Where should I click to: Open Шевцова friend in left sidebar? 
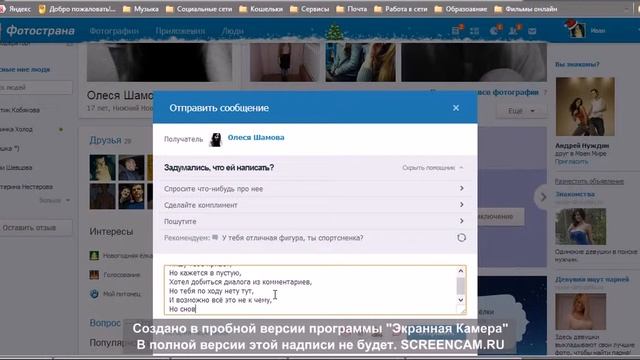pyautogui.click(x=16, y=168)
